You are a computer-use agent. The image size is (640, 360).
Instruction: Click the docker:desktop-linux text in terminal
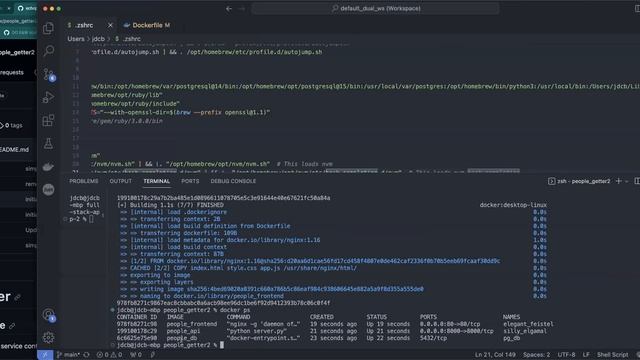(x=513, y=205)
